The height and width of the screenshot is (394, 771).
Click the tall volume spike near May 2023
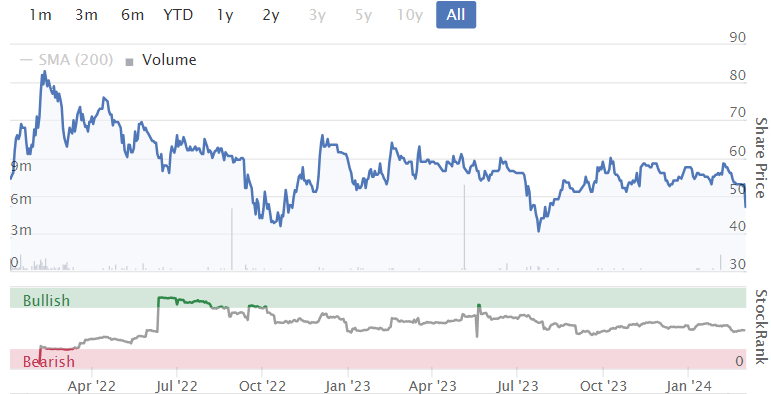pos(464,227)
